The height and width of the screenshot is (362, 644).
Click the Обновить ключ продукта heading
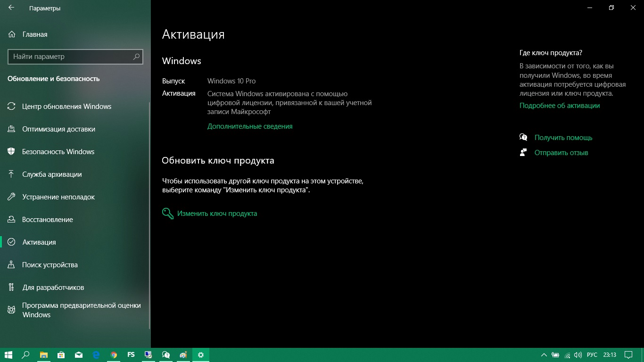pos(218,161)
